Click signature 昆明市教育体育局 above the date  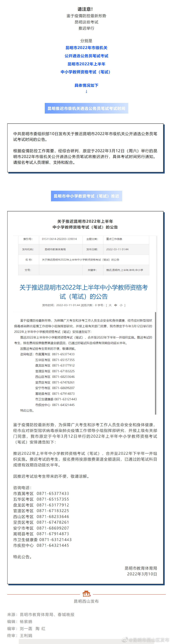[141, 568]
